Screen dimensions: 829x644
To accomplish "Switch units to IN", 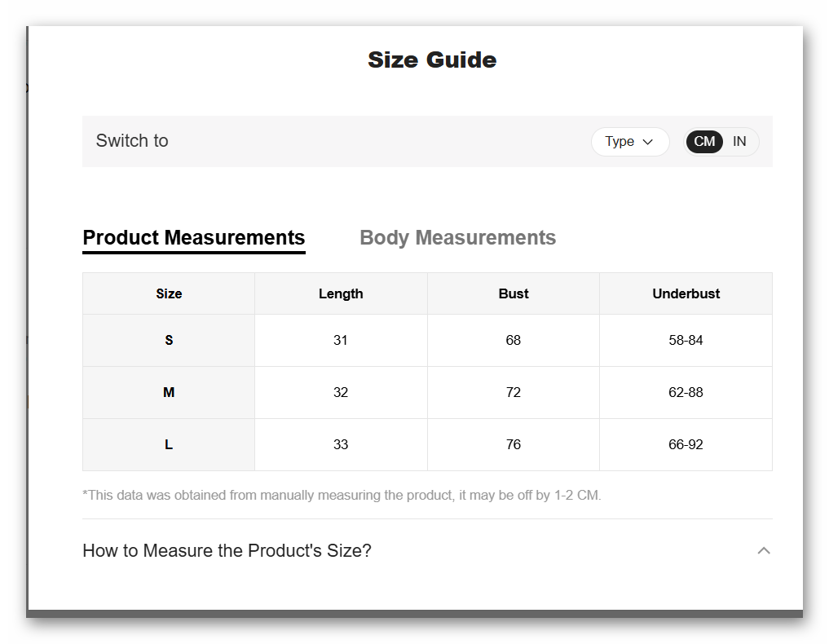I will point(739,142).
